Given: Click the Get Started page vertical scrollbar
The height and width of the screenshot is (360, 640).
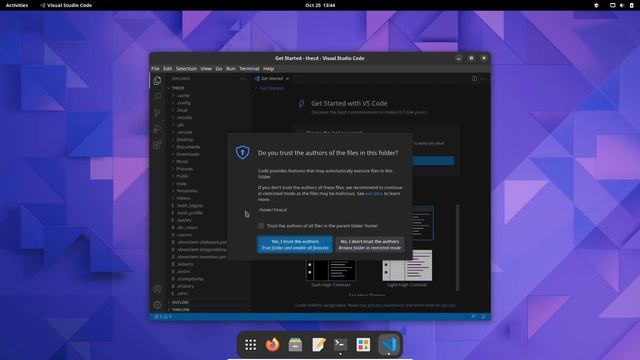Looking at the screenshot, I should pos(458,247).
